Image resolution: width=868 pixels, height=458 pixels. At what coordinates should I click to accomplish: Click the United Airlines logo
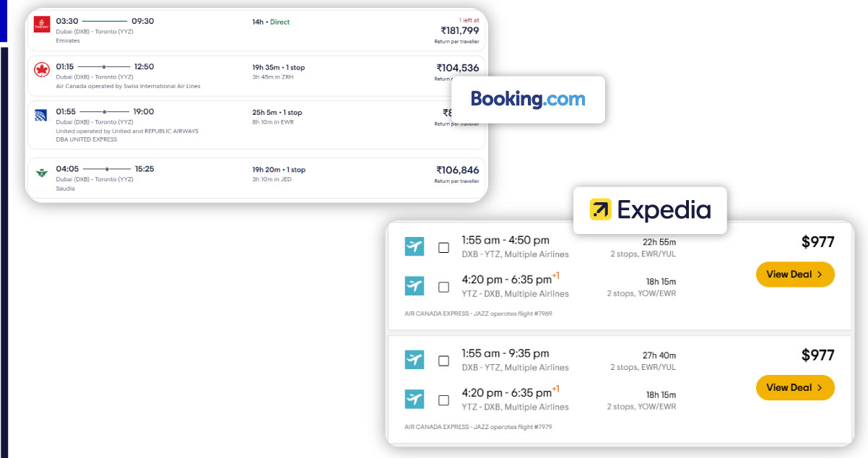pos(42,116)
